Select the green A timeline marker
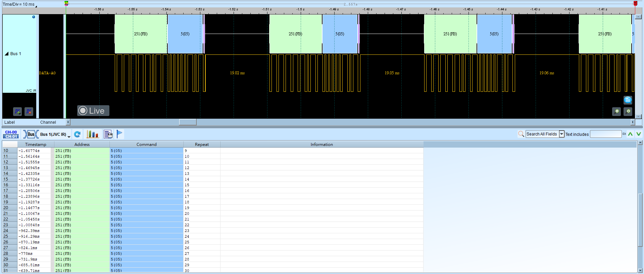The width and height of the screenshot is (644, 274). (x=66, y=3)
